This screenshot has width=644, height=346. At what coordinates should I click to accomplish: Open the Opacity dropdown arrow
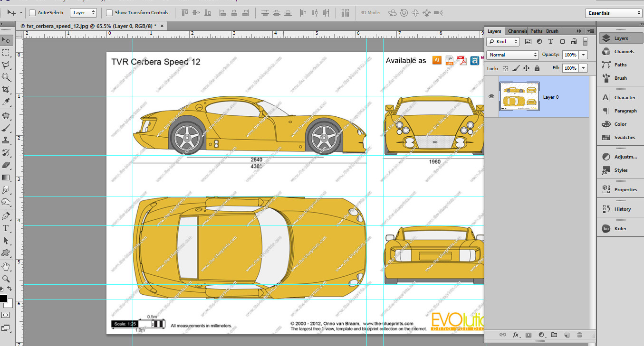583,55
